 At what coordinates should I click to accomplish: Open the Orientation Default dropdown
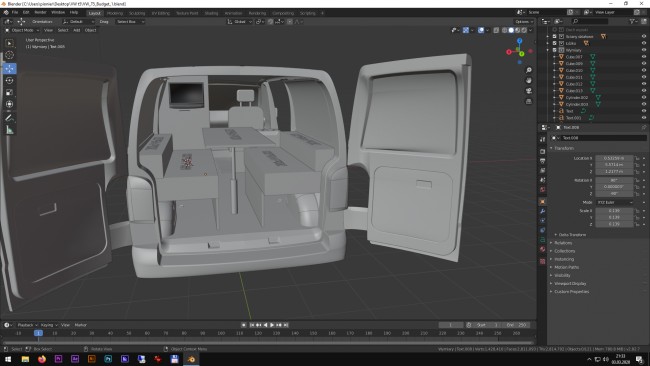coord(78,22)
